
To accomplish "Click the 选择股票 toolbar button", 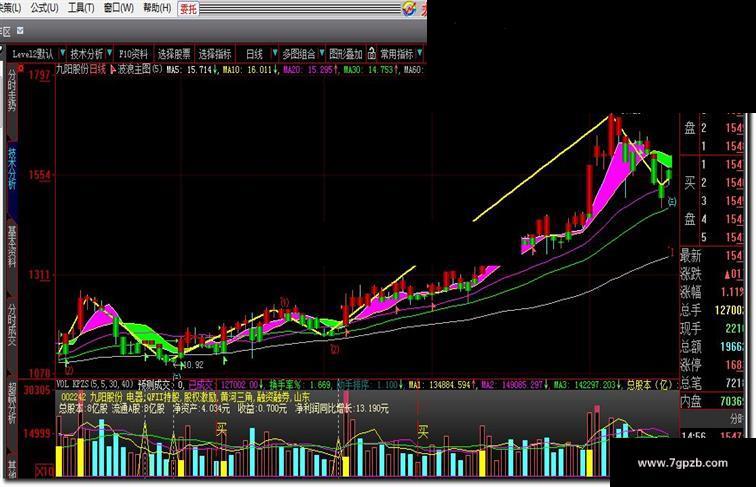I will click(x=174, y=54).
